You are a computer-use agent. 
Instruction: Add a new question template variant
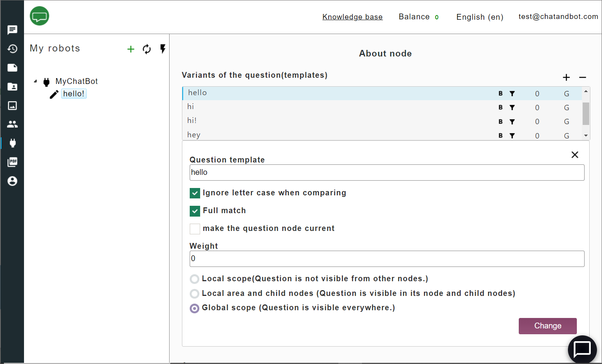566,77
